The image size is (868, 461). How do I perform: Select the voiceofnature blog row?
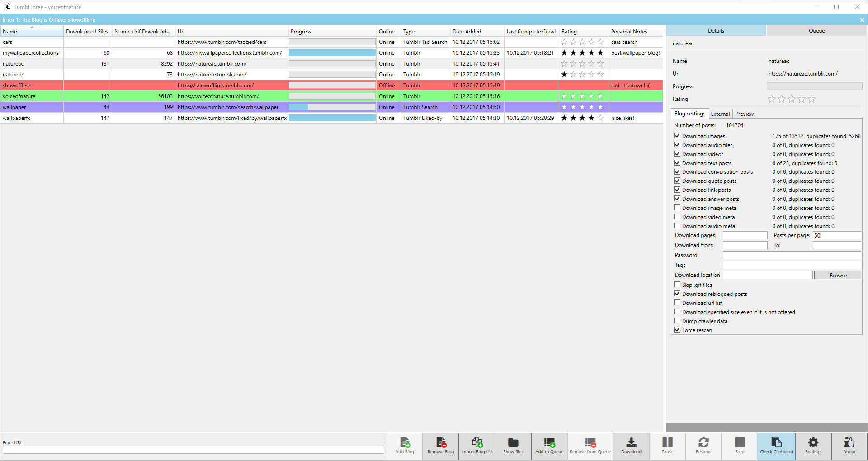[331, 96]
